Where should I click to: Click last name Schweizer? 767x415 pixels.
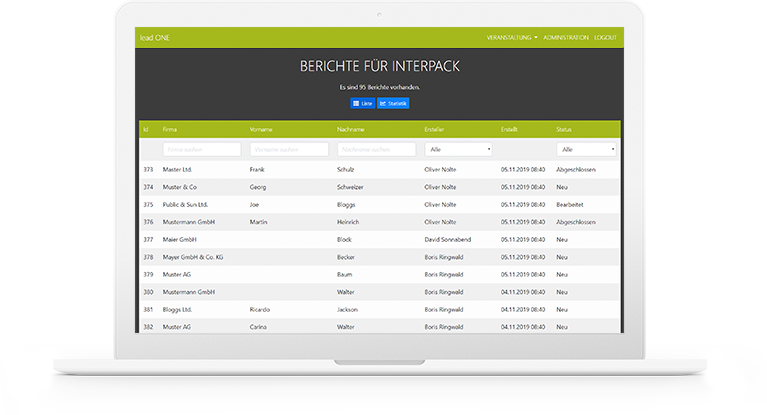tap(350, 187)
